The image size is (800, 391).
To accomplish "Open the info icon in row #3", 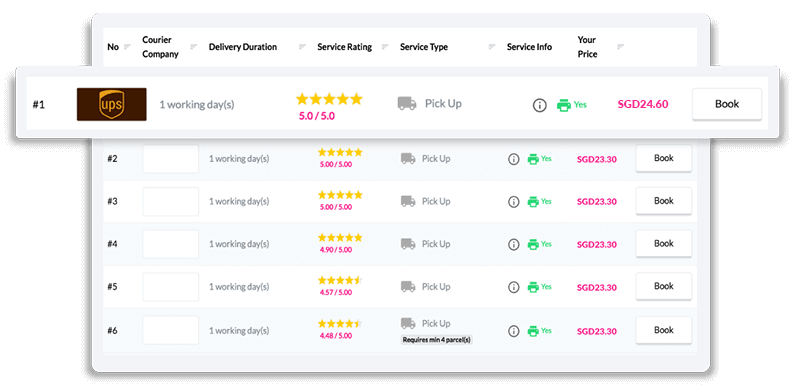I will [513, 202].
